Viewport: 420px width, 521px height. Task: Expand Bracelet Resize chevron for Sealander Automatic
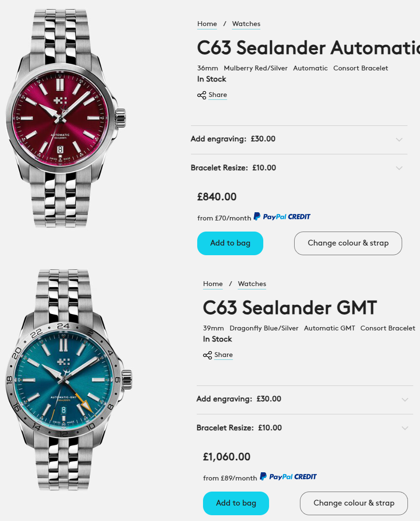click(399, 168)
